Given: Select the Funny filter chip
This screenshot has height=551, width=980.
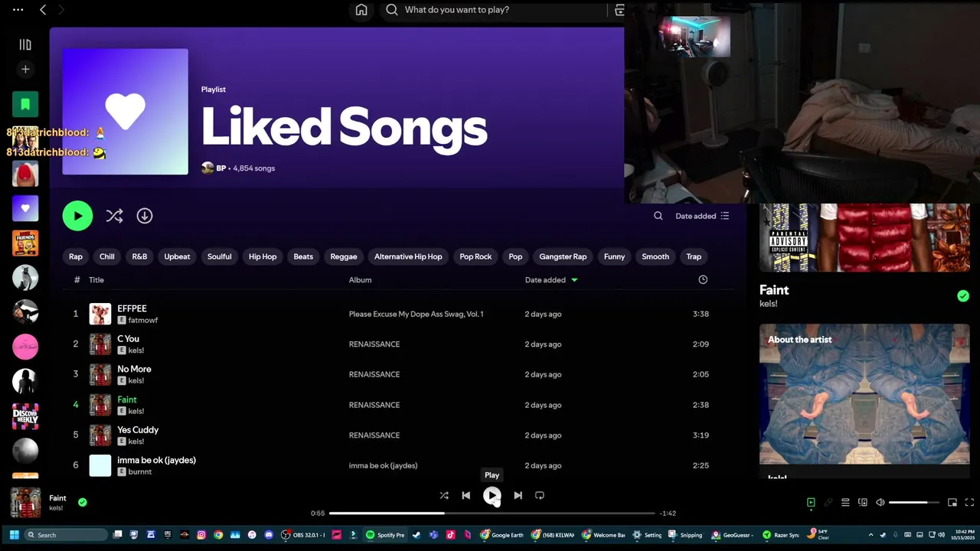Looking at the screenshot, I should [x=614, y=256].
